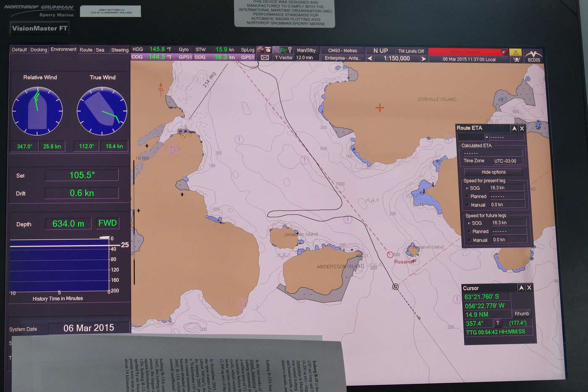Click the info mark south-west of Andersson Island

(x=241, y=303)
